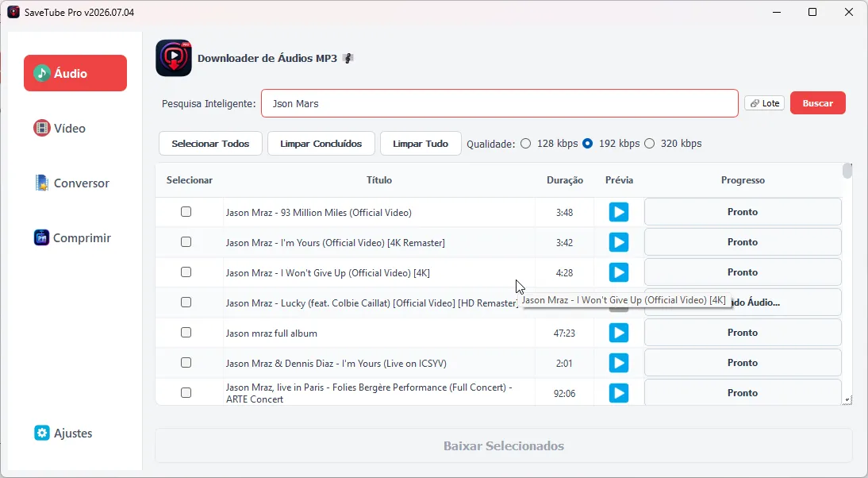Play preview of I'm Yours Live on ICSYV
The width and height of the screenshot is (868, 478).
[619, 363]
